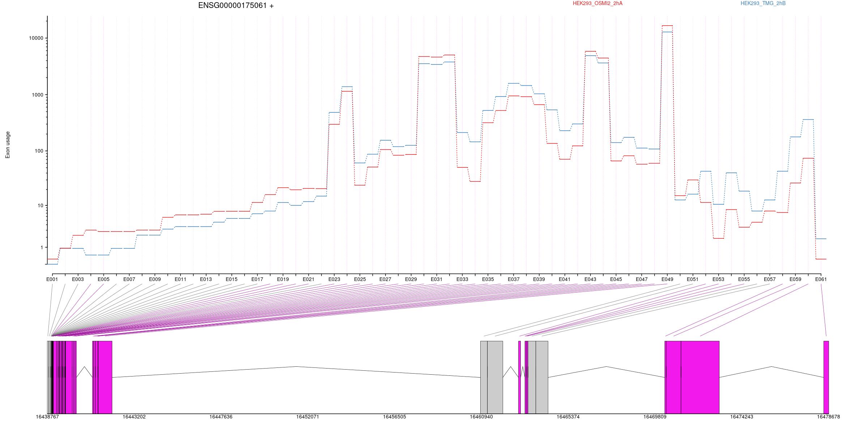This screenshot has width=868, height=434.
Task: Click exon label E015
Action: tap(231, 279)
